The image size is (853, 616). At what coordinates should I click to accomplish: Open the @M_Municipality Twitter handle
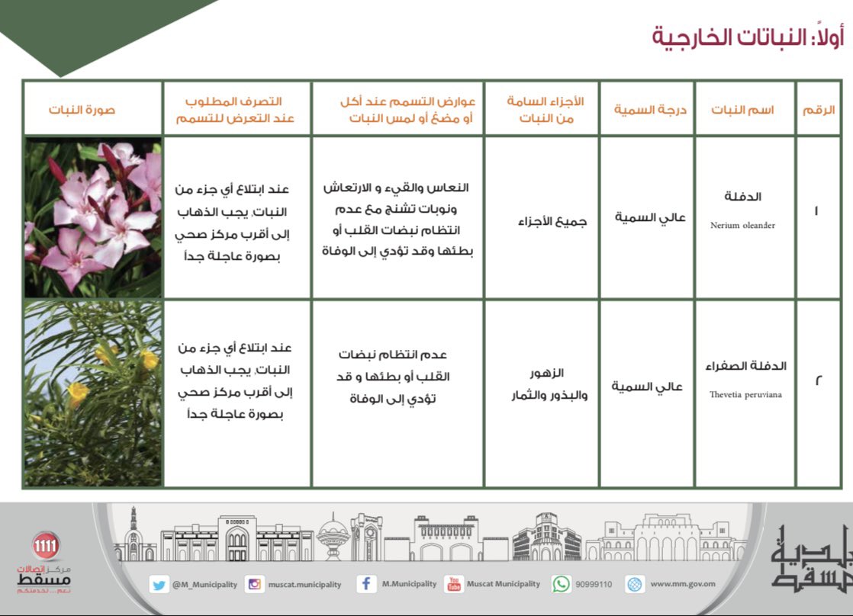click(x=204, y=585)
